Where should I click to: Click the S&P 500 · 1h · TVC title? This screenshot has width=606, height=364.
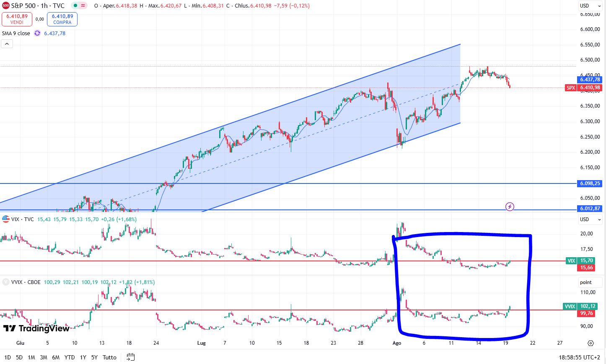(38, 6)
